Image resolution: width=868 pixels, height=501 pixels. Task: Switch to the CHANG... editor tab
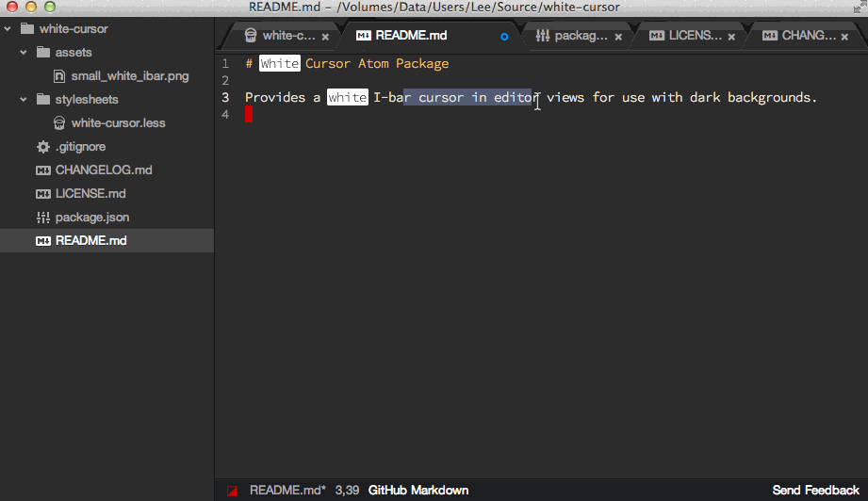[x=806, y=36]
